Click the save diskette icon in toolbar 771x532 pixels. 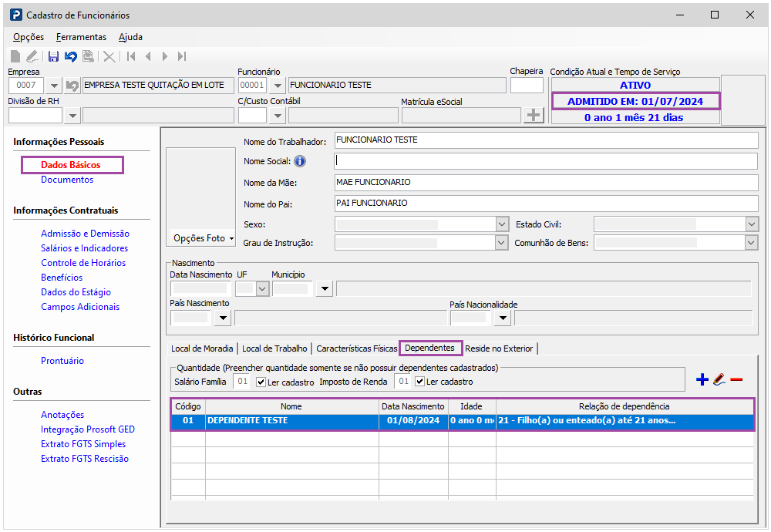[x=54, y=56]
